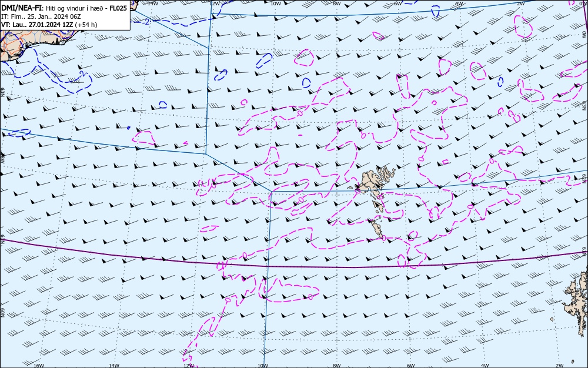Image resolution: width=588 pixels, height=368 pixels.
Task: Click the issue time 'IT: Fim.. 25. Jan.. 2024 06Z'
Action: point(41,16)
